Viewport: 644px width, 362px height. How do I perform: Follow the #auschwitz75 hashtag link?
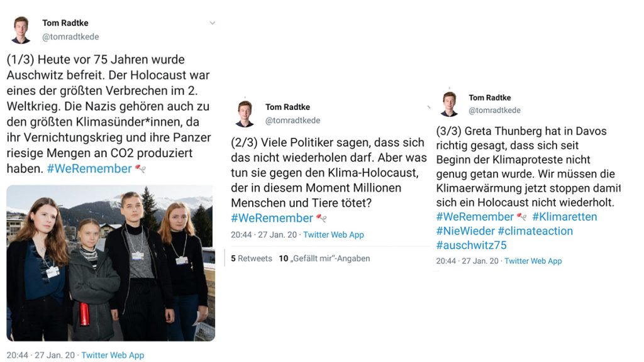pos(471,246)
